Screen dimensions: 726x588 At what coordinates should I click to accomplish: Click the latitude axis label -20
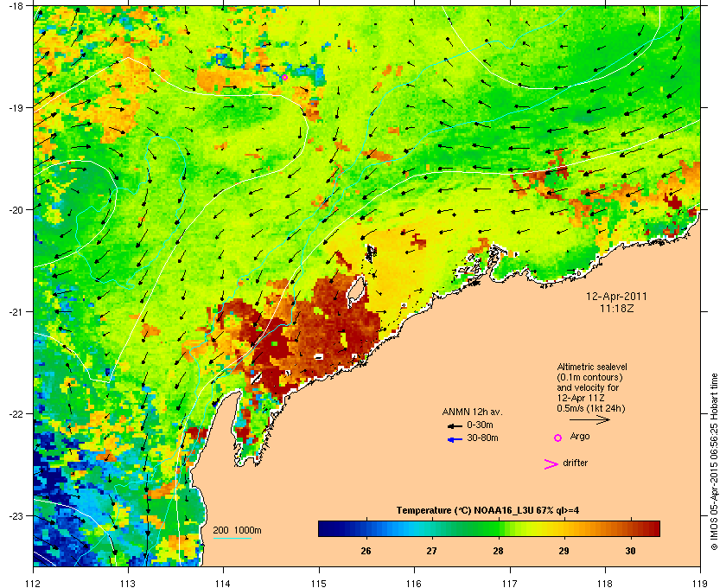pos(16,209)
